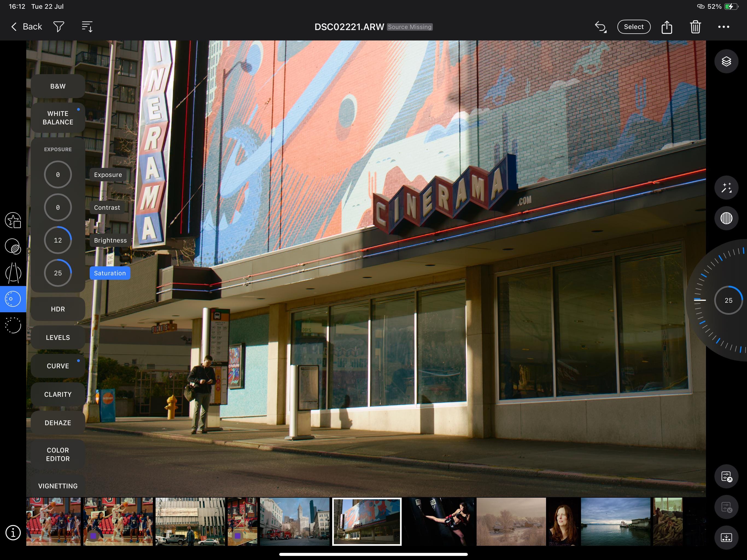Open the narrow basketball hoop thumbnail
Viewport: 747px width, 560px height.
[243, 521]
